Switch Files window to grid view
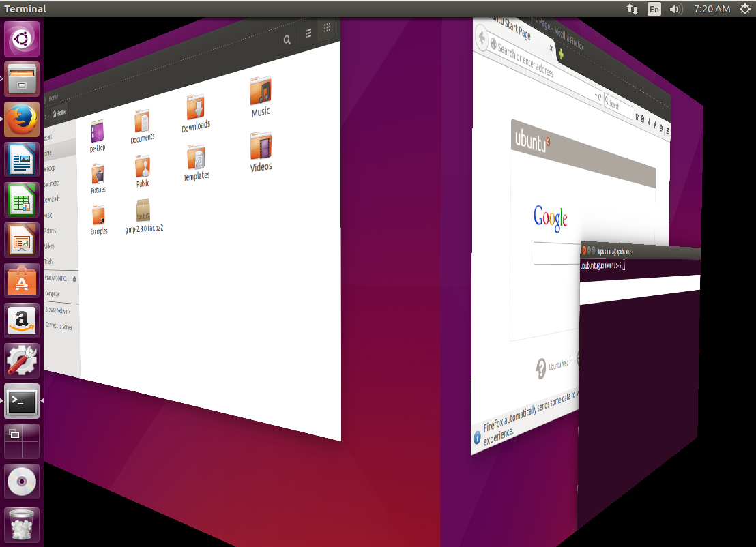Image resolution: width=756 pixels, height=547 pixels. coord(327,27)
